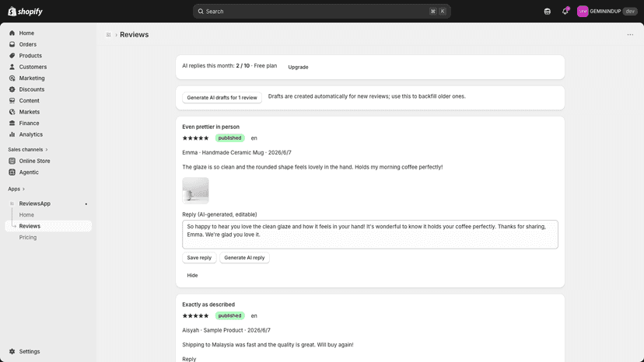Open the three-dot more actions menu
Image resolution: width=644 pixels, height=362 pixels.
630,35
